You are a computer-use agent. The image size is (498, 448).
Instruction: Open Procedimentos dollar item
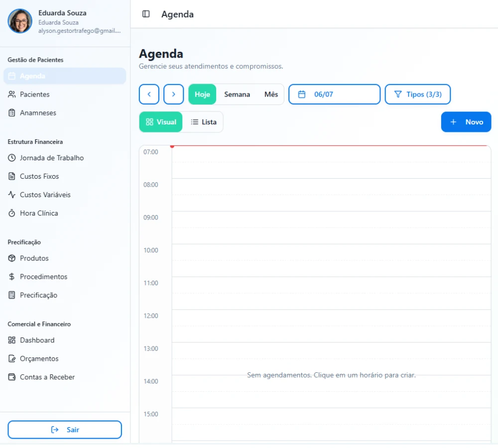tap(65, 277)
